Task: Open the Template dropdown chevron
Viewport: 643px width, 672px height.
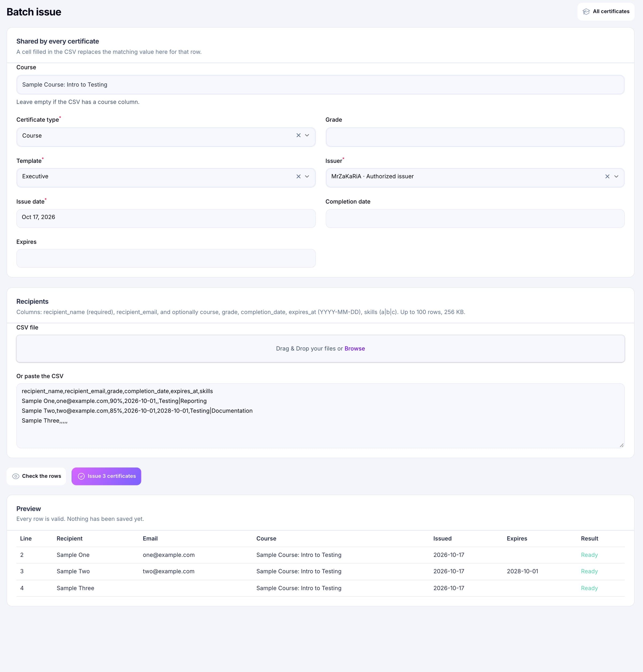Action: 307,177
